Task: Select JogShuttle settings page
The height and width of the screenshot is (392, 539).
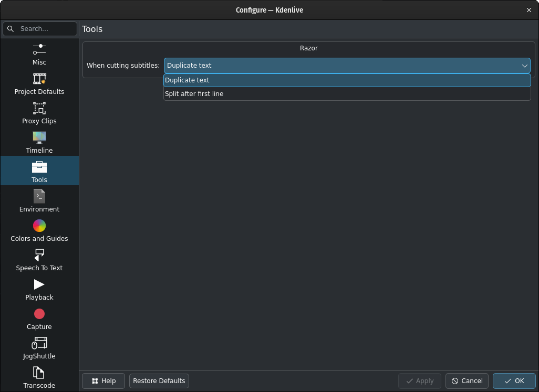Action: [39, 348]
